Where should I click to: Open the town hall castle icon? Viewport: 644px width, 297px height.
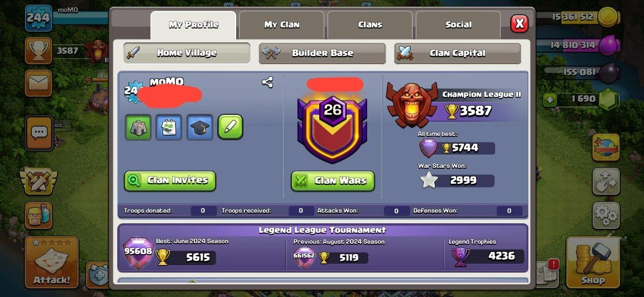tap(138, 127)
